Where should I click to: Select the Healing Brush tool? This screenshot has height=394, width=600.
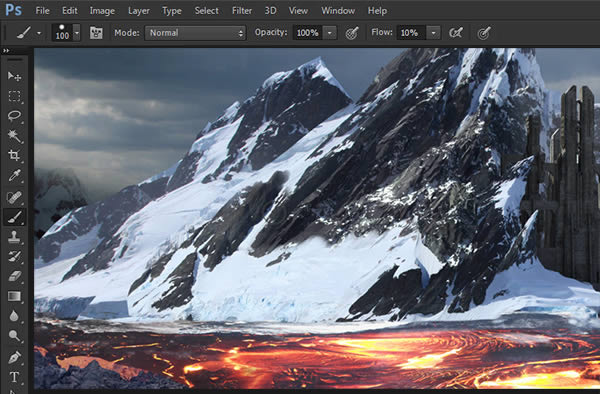click(x=14, y=197)
